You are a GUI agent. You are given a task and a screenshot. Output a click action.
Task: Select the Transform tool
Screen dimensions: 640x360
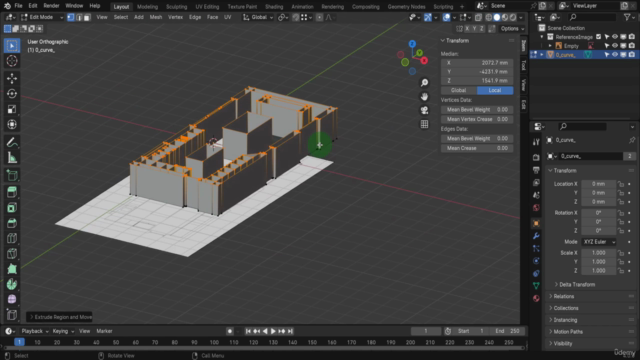12,124
